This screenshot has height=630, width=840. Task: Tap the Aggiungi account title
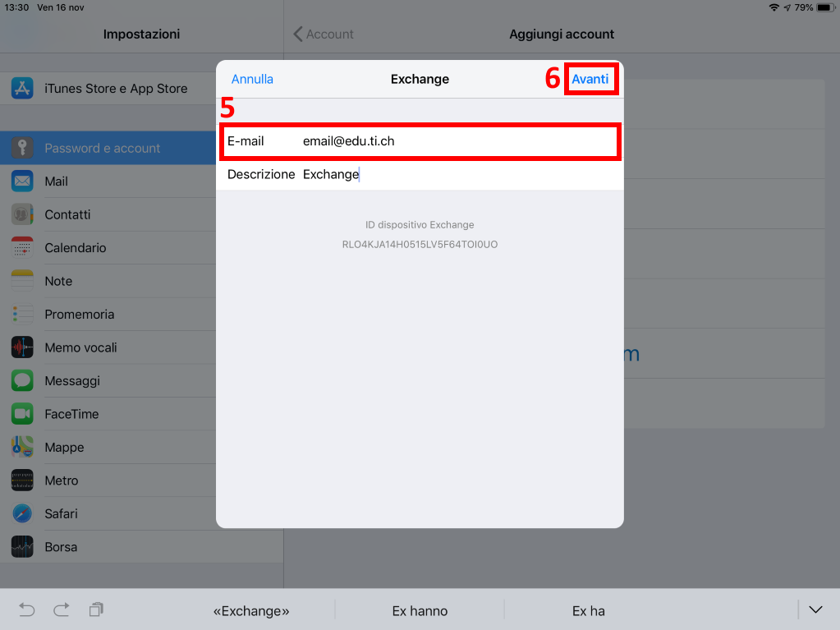562,34
